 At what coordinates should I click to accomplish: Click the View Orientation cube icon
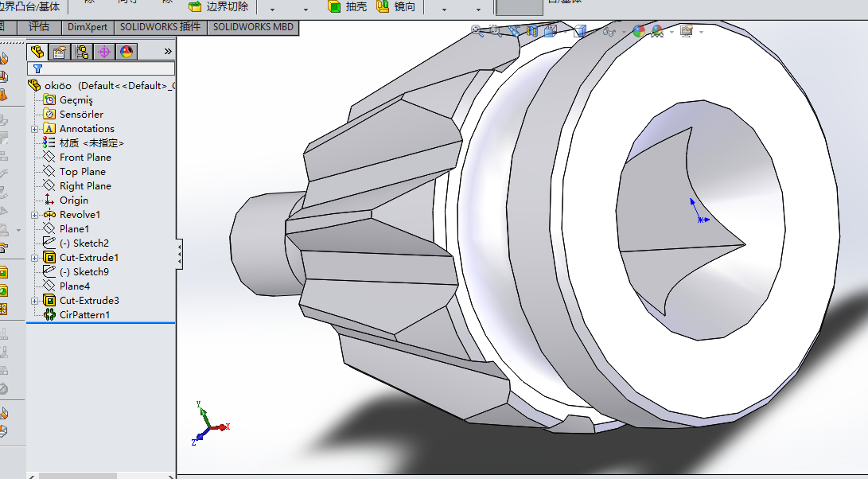(x=551, y=31)
